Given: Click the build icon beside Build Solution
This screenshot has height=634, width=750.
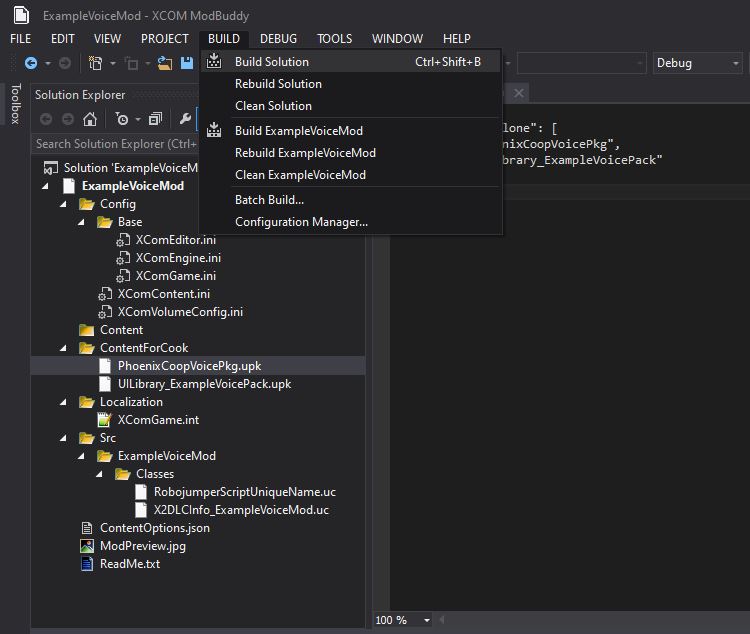Looking at the screenshot, I should 214,61.
